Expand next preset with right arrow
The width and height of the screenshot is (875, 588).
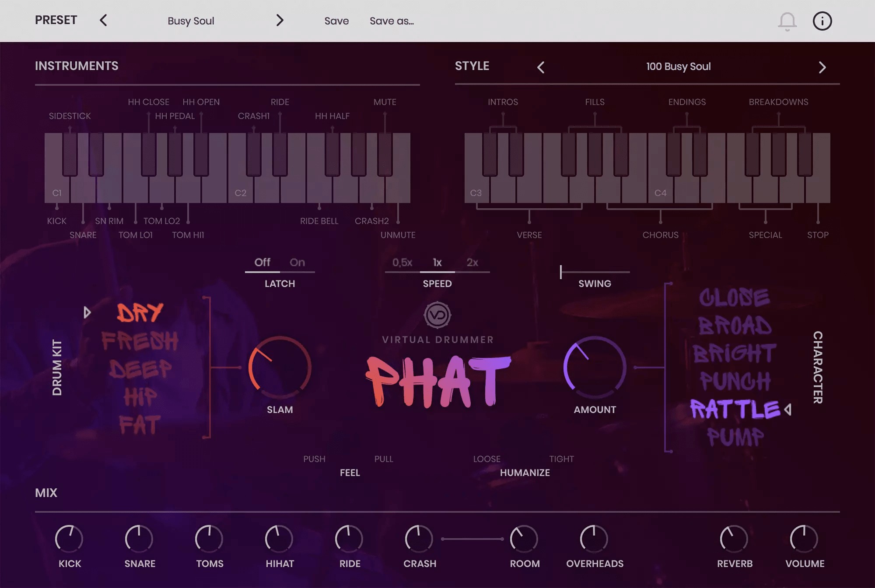click(x=278, y=20)
